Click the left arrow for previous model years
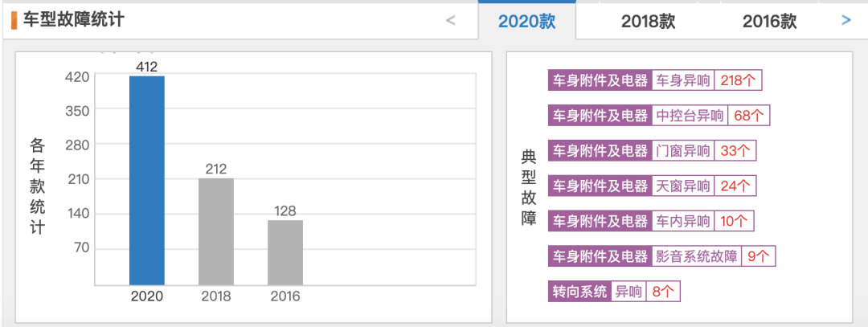The image size is (868, 327). [451, 21]
